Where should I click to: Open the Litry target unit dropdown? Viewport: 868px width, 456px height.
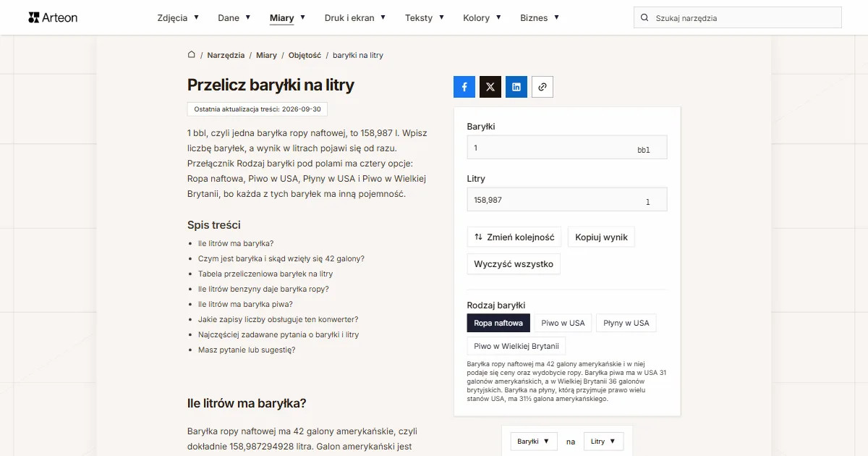pos(603,442)
